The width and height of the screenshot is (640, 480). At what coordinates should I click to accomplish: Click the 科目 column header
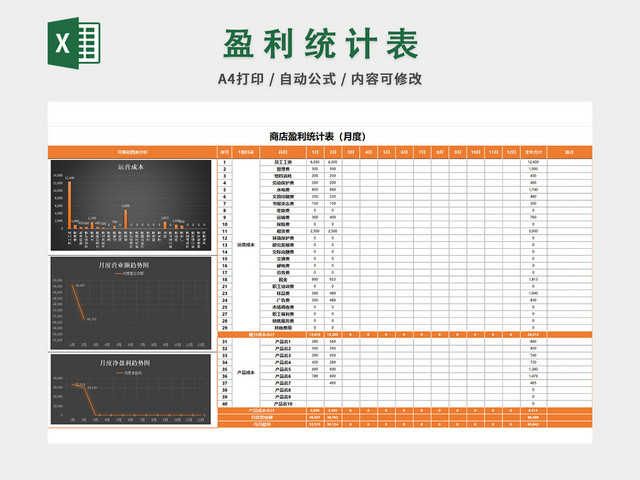point(283,152)
